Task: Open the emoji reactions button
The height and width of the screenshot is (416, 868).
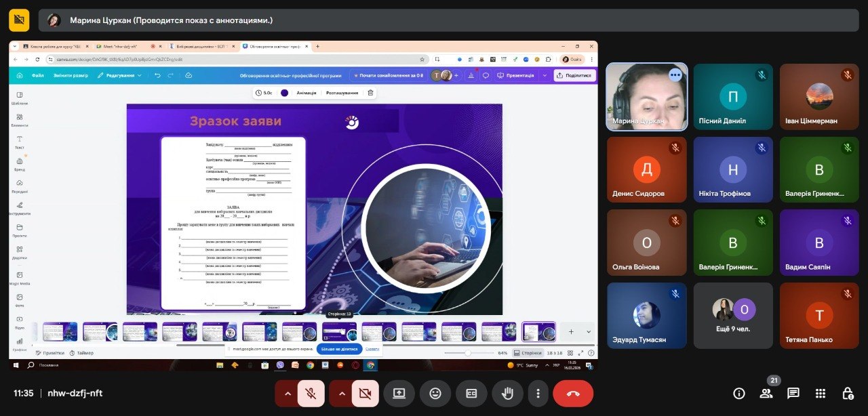Action: tap(435, 394)
